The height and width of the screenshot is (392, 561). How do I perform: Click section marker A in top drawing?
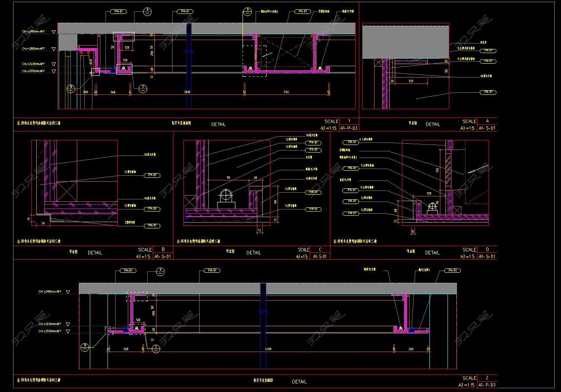point(147,11)
